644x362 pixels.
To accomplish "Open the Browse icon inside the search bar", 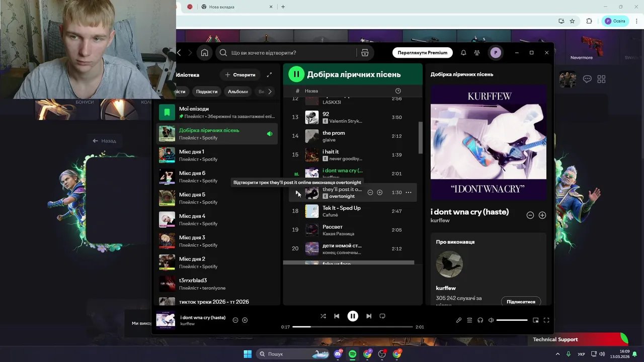I will point(365,53).
